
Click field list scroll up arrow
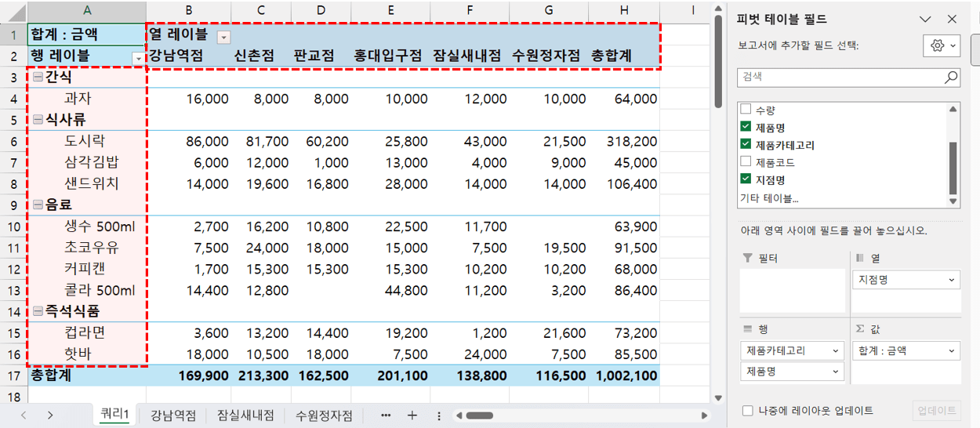[953, 108]
